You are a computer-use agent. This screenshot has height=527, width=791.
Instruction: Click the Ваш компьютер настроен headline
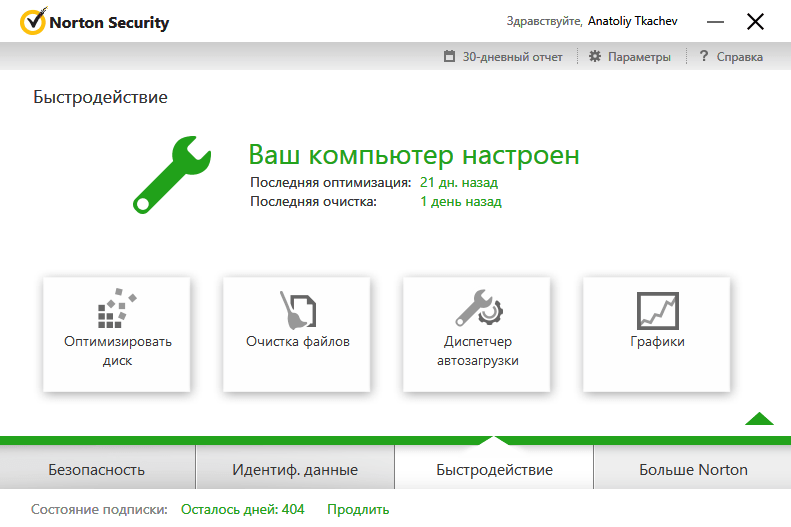(x=413, y=155)
